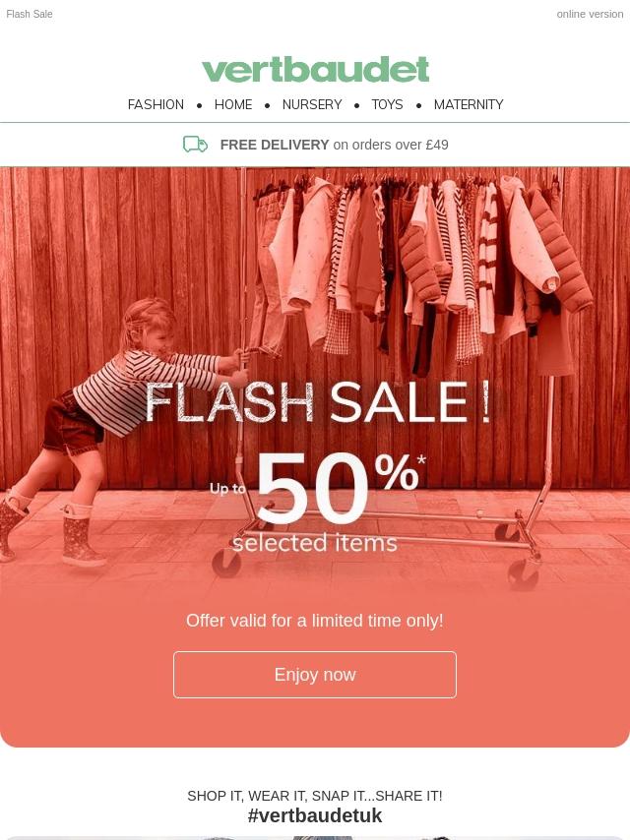Select the 'selected items' caption
Viewport: 630px width, 840px height.
(315, 543)
